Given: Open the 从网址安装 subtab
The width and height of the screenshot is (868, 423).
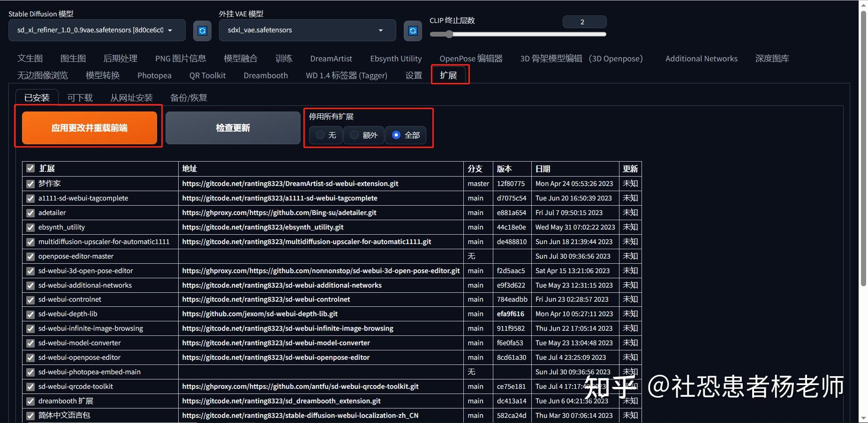Looking at the screenshot, I should [x=131, y=97].
